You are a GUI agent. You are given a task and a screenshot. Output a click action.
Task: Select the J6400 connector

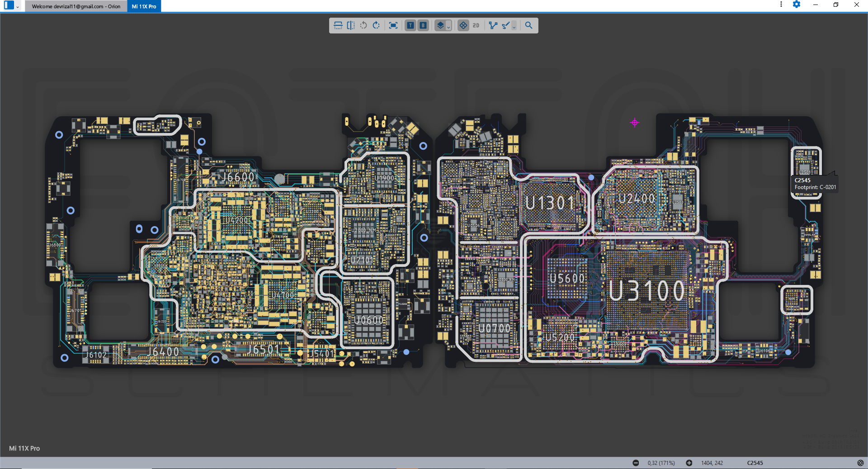click(164, 352)
